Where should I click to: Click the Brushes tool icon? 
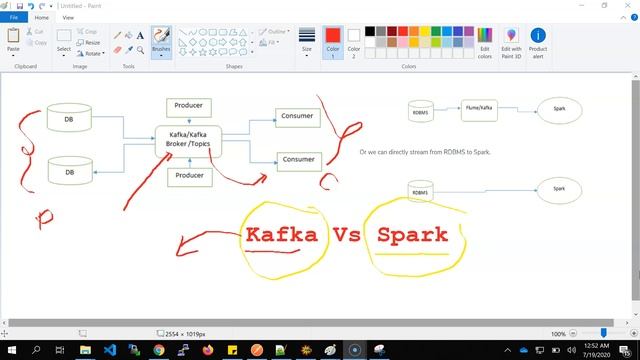point(161,36)
